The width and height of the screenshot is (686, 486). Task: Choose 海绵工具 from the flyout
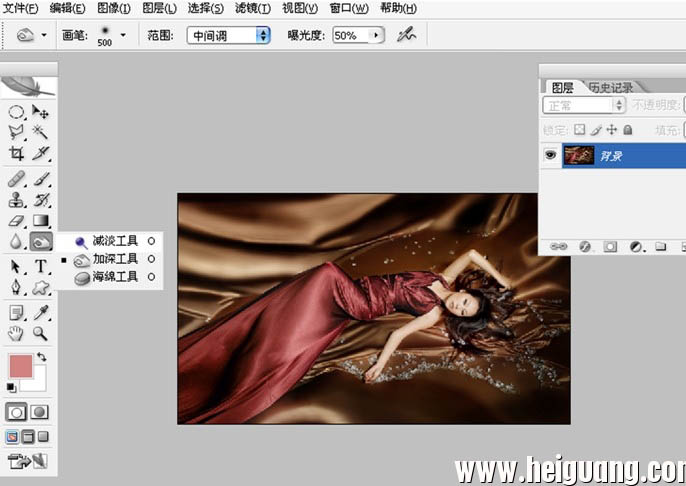click(x=115, y=276)
